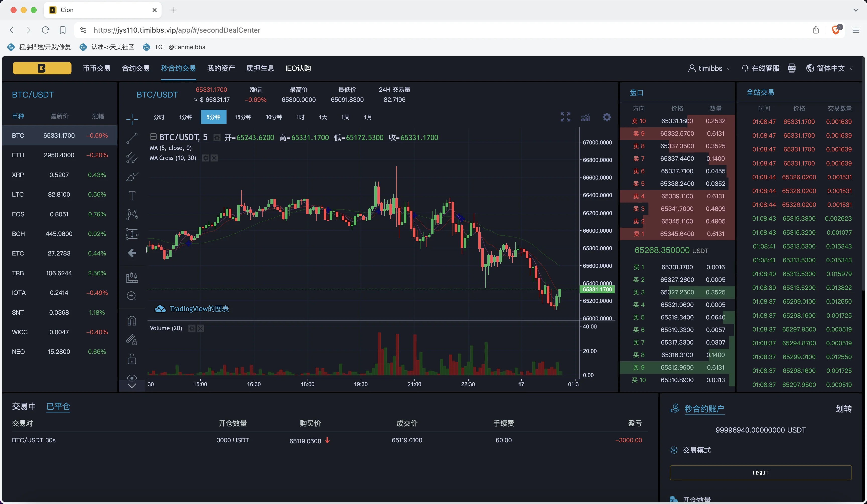Select the 15分钟 timeframe tab
867x504 pixels.
coord(243,117)
